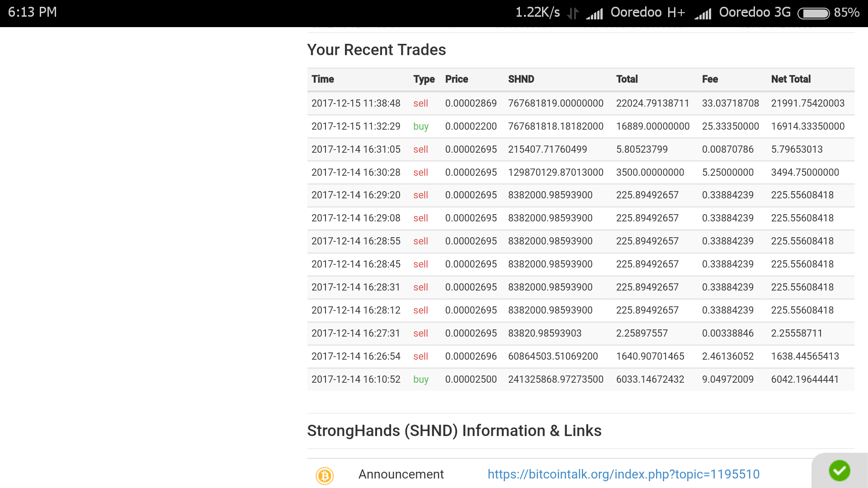The width and height of the screenshot is (868, 488).
Task: Click the Net Total column header
Action: [x=791, y=79]
